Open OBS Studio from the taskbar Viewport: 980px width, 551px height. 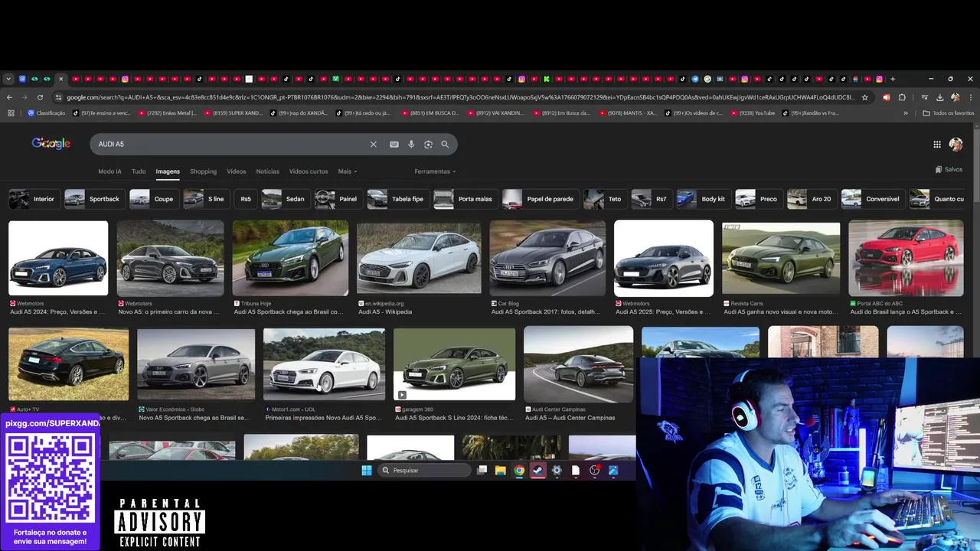pos(595,470)
